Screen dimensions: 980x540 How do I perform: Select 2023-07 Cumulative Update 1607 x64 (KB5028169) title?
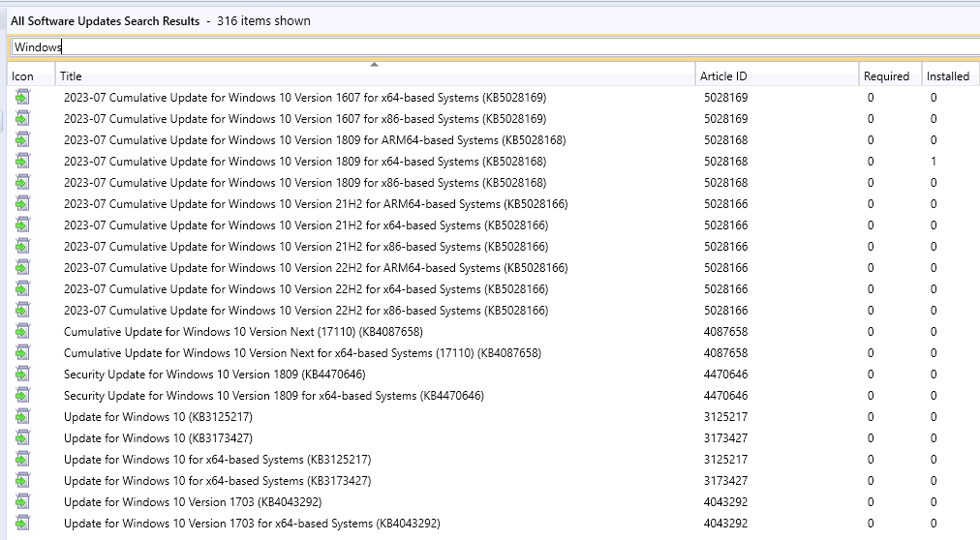(x=305, y=98)
